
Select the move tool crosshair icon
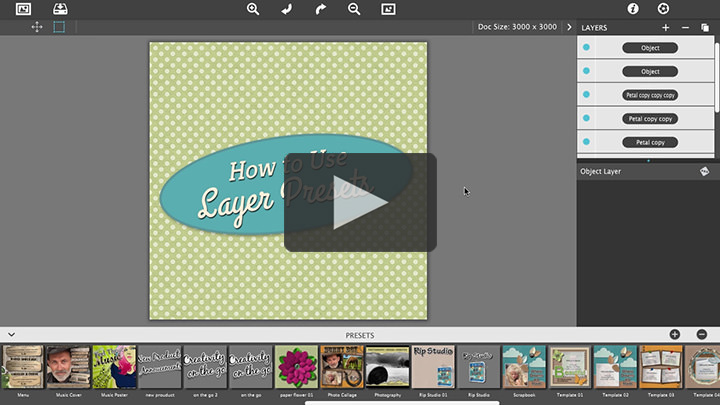pyautogui.click(x=37, y=27)
